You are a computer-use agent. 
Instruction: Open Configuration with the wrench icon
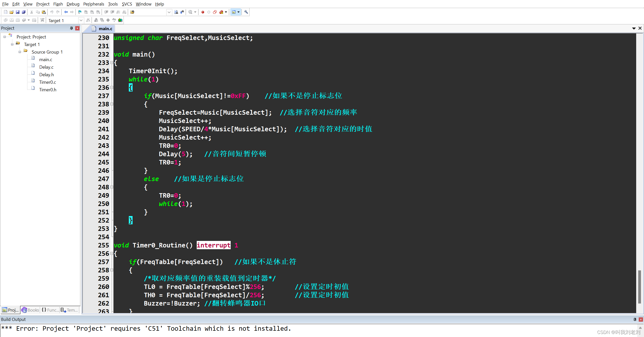coord(246,12)
